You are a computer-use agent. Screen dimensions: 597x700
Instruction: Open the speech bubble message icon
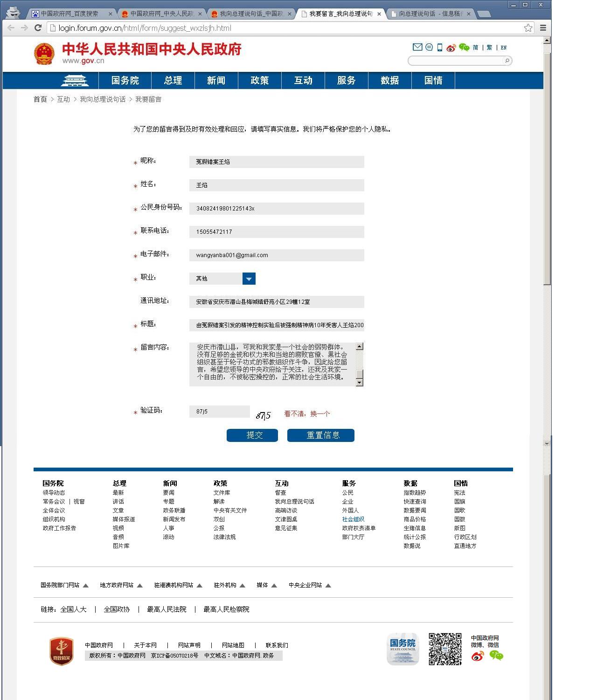pos(429,47)
